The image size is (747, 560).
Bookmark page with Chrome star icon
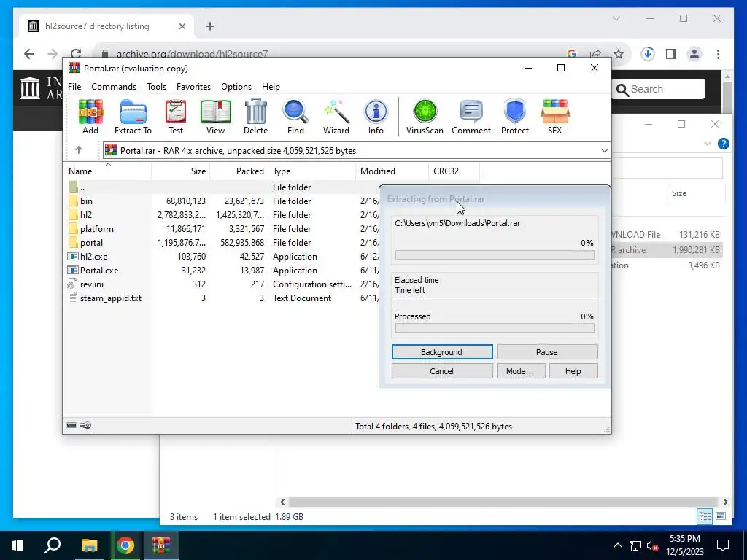pos(619,54)
